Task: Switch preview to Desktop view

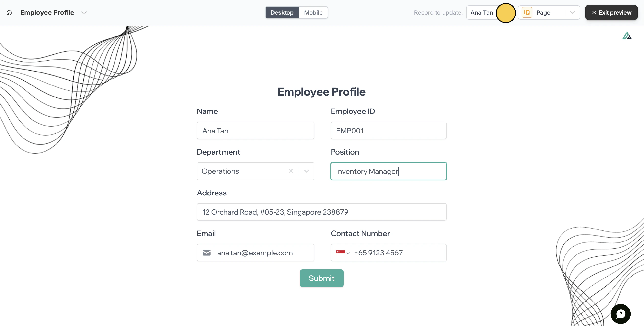Action: tap(282, 12)
